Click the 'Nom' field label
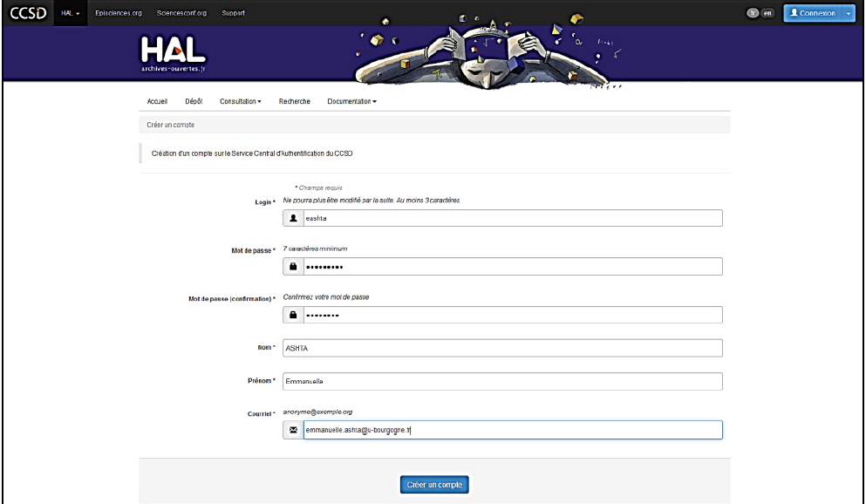 (267, 347)
